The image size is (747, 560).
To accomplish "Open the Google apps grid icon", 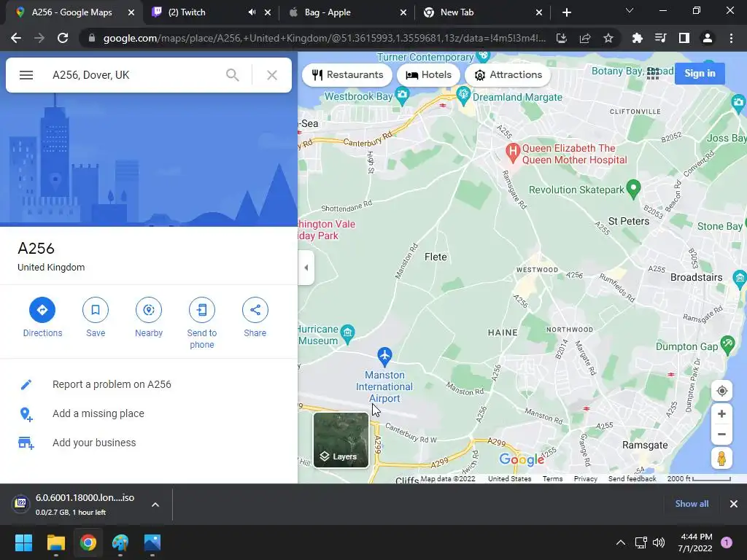I will [653, 74].
